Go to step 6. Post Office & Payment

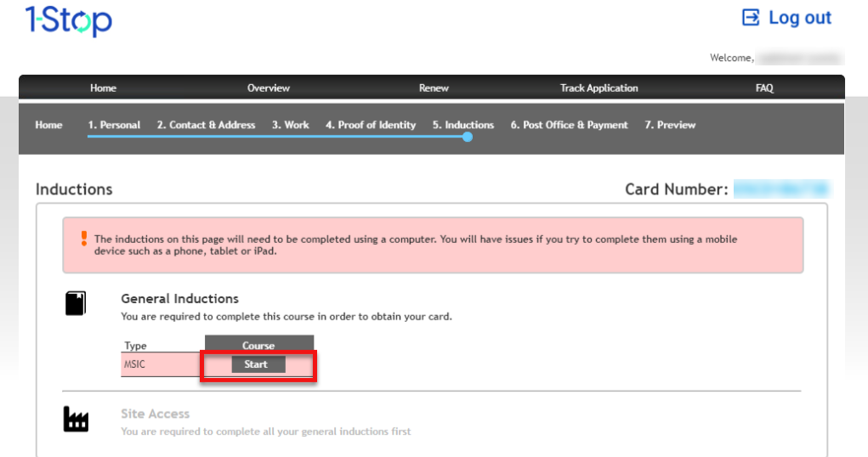tap(569, 125)
